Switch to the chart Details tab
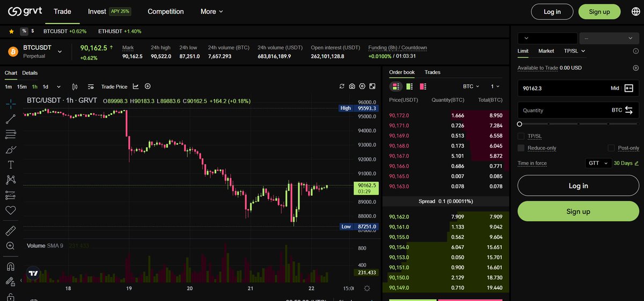The image size is (644, 301). point(30,73)
